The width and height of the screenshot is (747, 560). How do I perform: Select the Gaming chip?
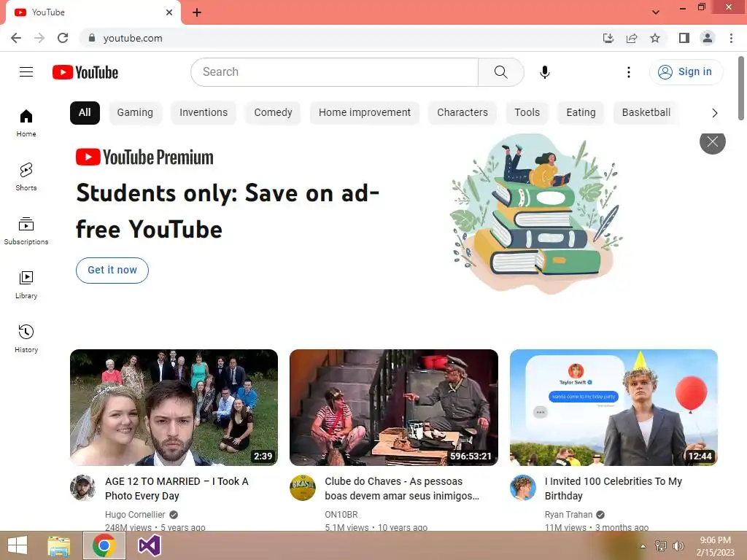click(x=135, y=113)
